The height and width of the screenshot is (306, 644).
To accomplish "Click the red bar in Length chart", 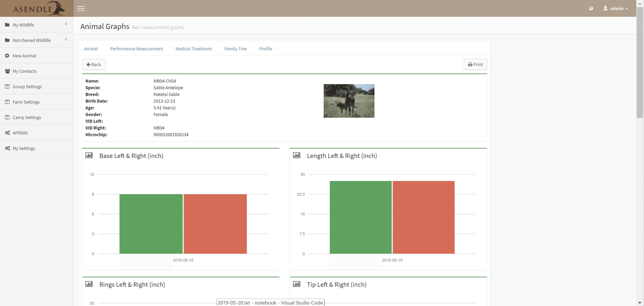I will tap(423, 217).
